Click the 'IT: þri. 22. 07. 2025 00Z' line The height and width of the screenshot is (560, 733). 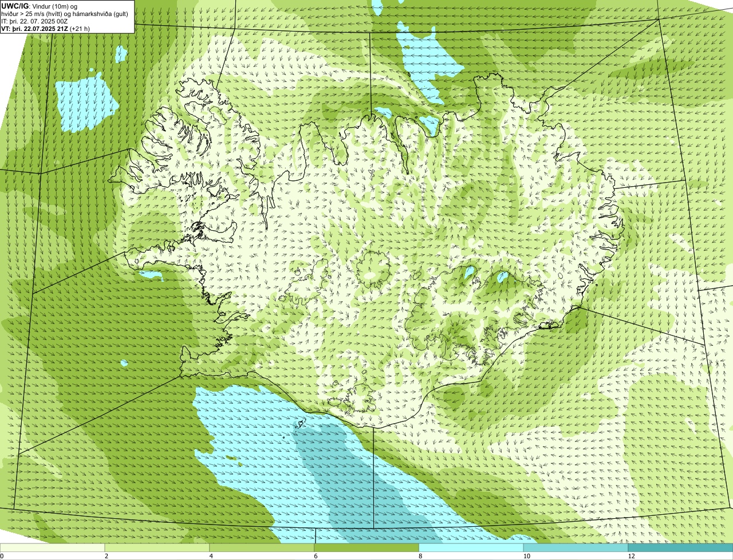click(x=34, y=21)
